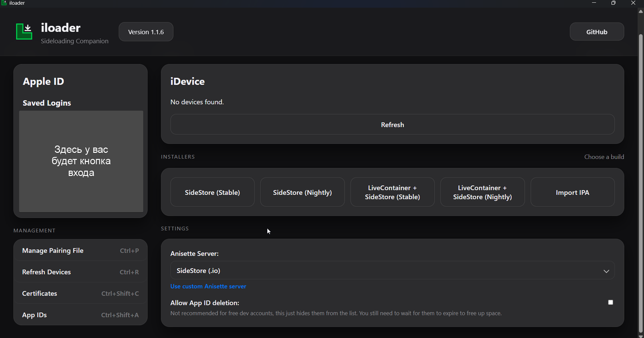644x338 pixels.
Task: Click the Apple ID heading
Action: 43,82
